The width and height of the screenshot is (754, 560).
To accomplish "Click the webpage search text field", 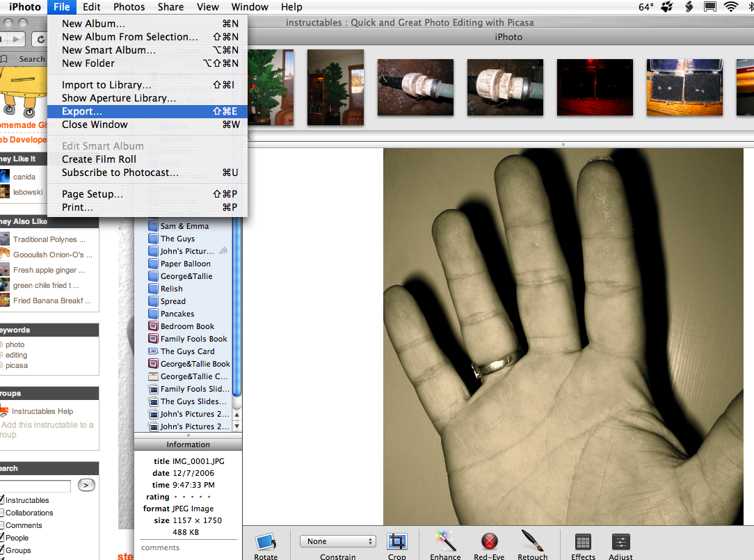I will (x=35, y=486).
